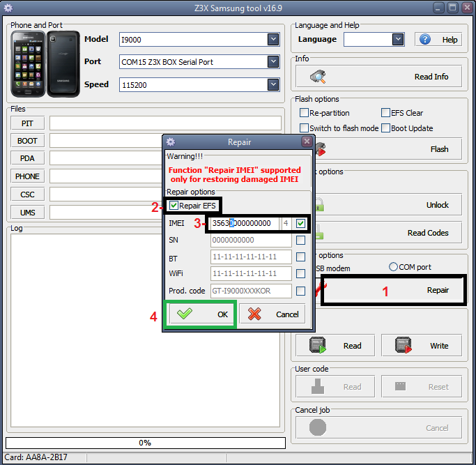Click the PIT file button

27,123
